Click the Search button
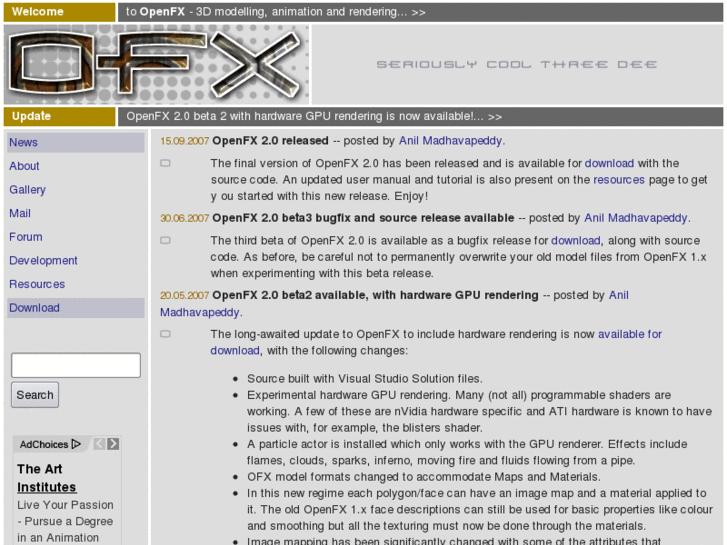727x545 pixels. click(x=35, y=395)
